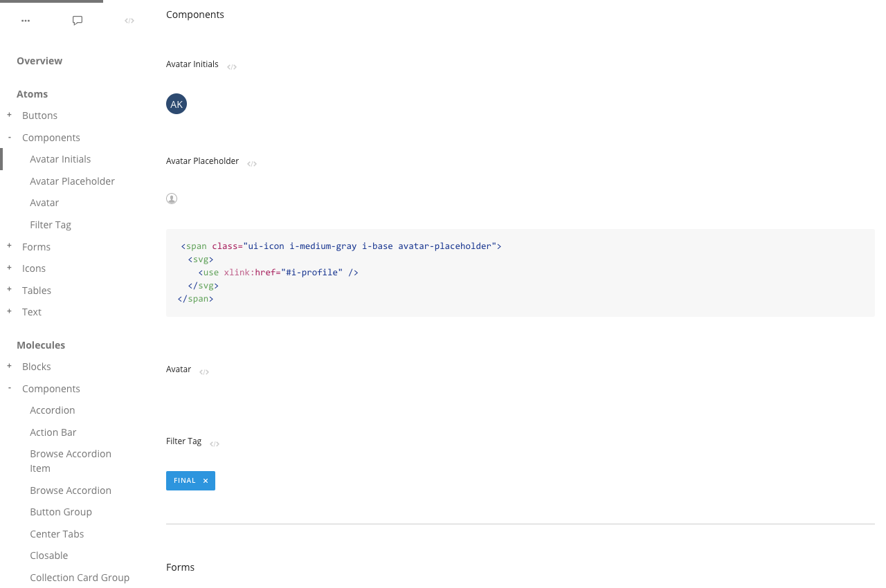Image resolution: width=886 pixels, height=588 pixels.
Task: Remove the FINAL filter tag with X
Action: point(206,481)
